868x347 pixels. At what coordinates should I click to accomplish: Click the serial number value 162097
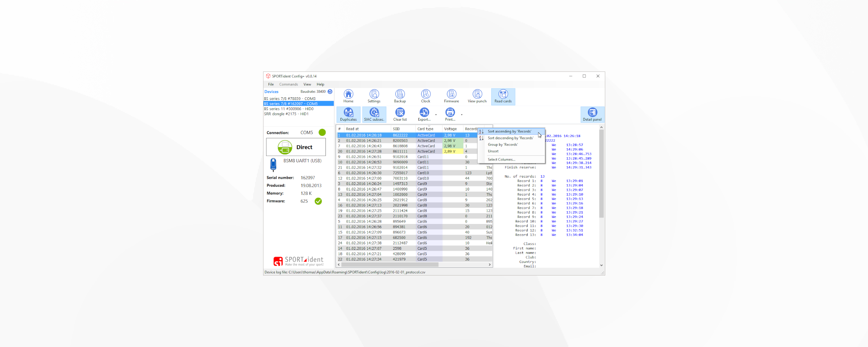(308, 178)
